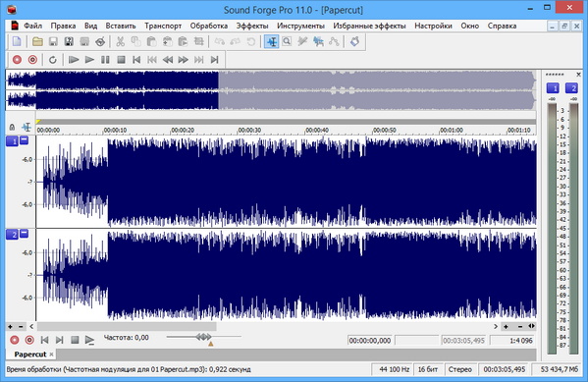Create a new file with the New icon
Image resolution: width=588 pixels, height=382 pixels.
17,41
